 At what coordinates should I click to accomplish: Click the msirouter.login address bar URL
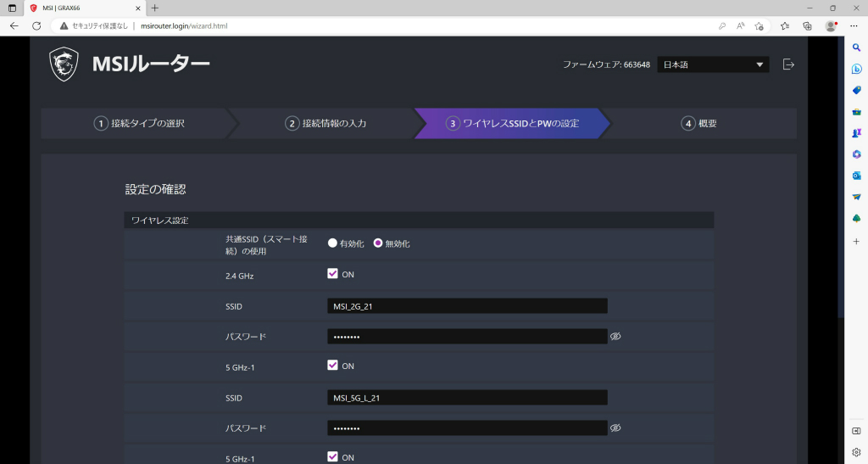tap(184, 26)
